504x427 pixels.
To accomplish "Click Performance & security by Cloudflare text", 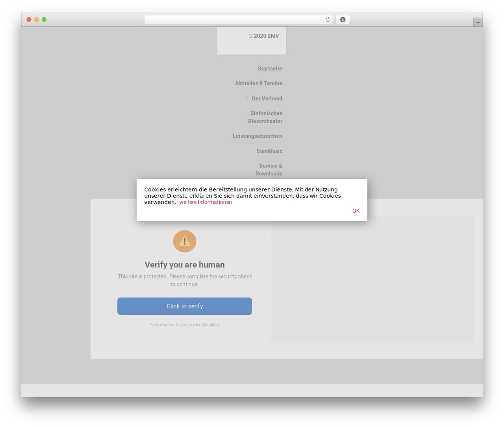I will (185, 325).
